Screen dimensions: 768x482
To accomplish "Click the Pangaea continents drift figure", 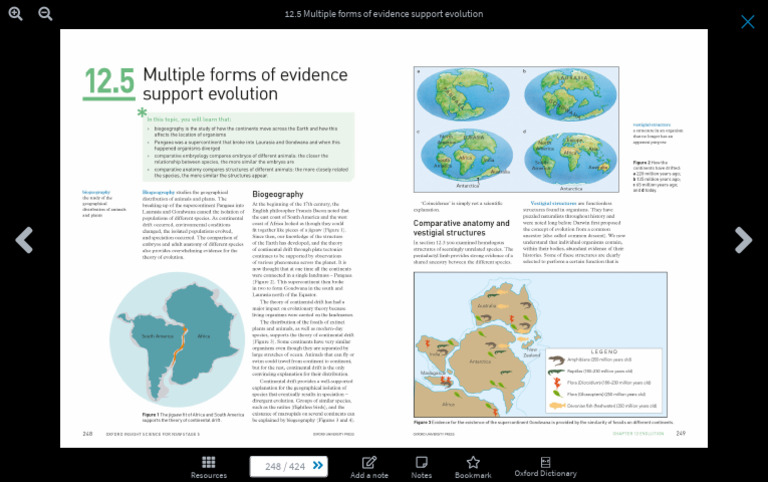I will 516,129.
